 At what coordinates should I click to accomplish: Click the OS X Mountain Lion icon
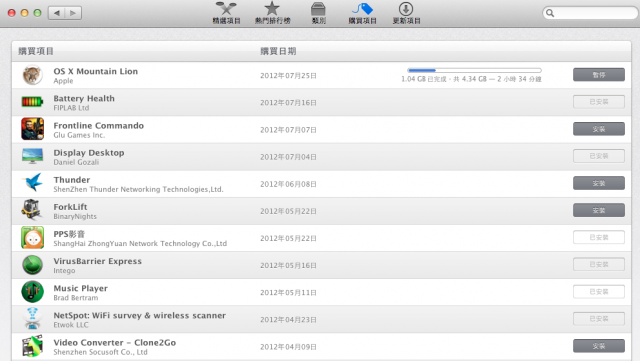[32, 75]
